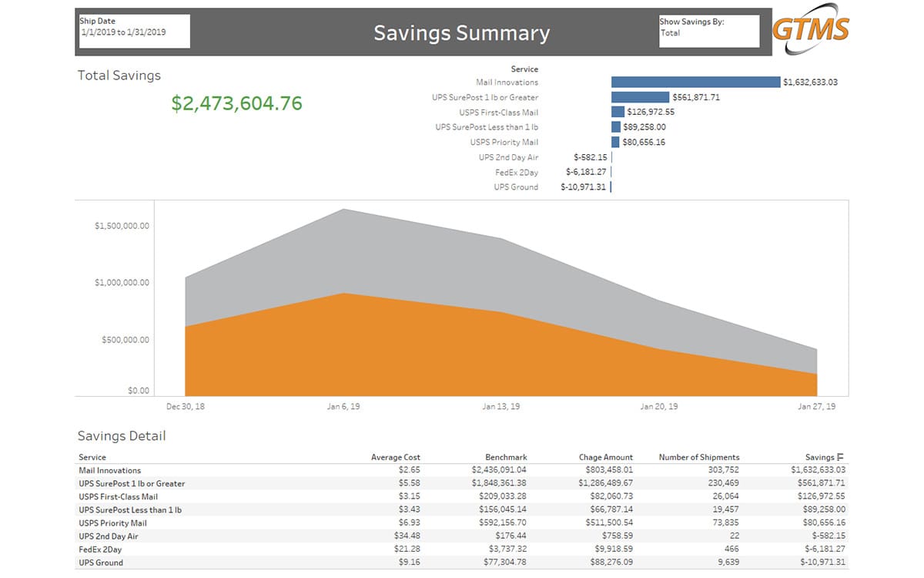Click the $500,000.00 y-axis label

(125, 340)
